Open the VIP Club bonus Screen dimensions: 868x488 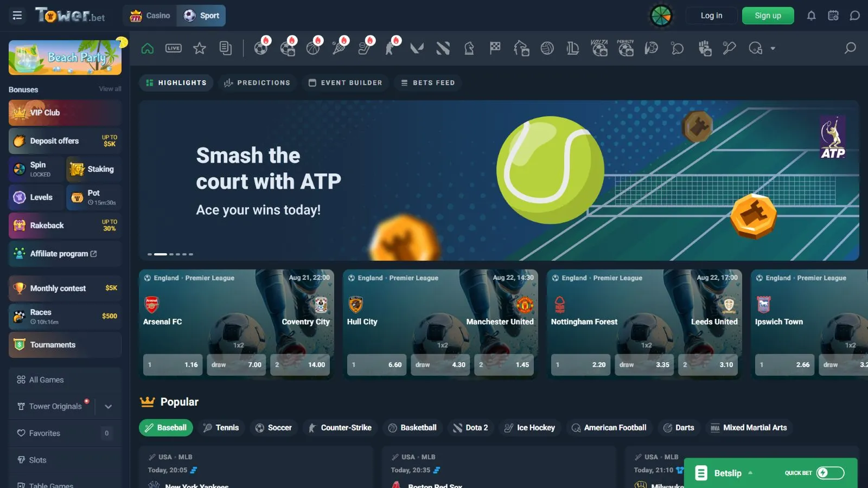click(x=65, y=113)
